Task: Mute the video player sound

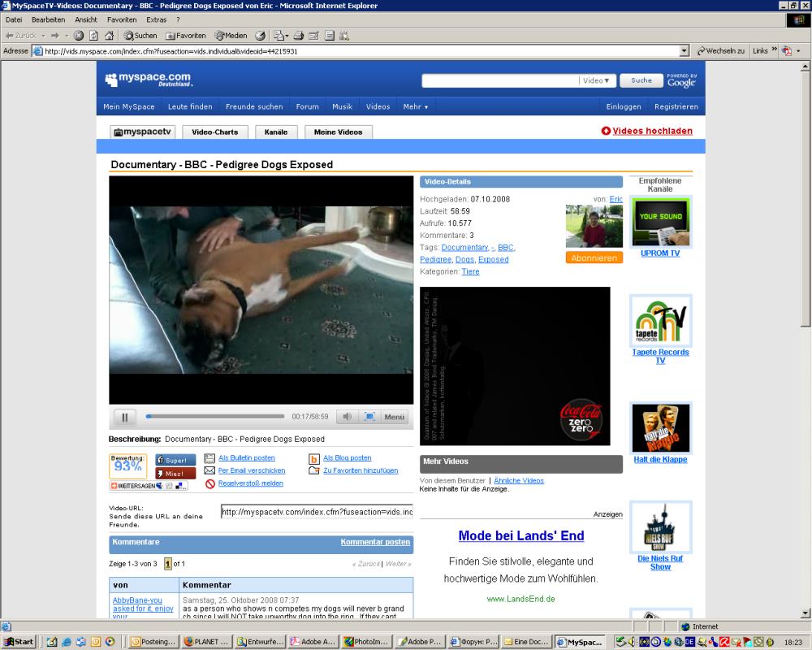Action: click(x=347, y=417)
